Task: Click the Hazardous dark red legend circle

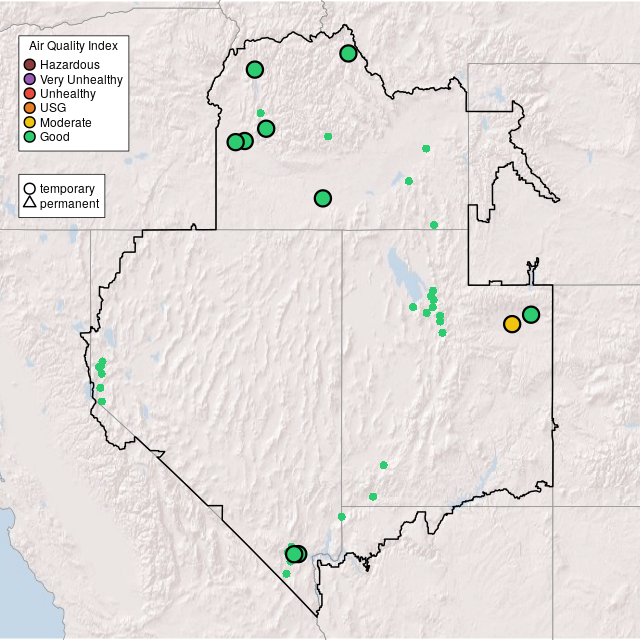Action: click(30, 65)
